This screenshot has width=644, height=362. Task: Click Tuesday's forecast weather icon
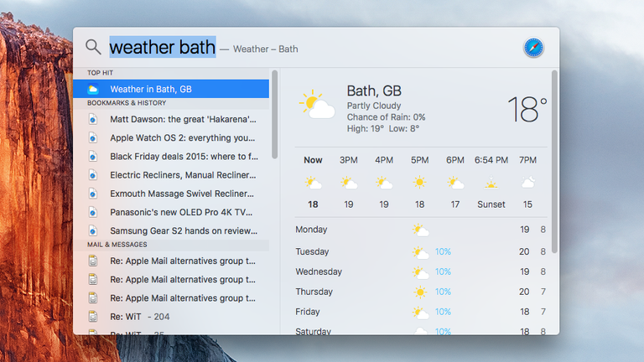tap(420, 252)
